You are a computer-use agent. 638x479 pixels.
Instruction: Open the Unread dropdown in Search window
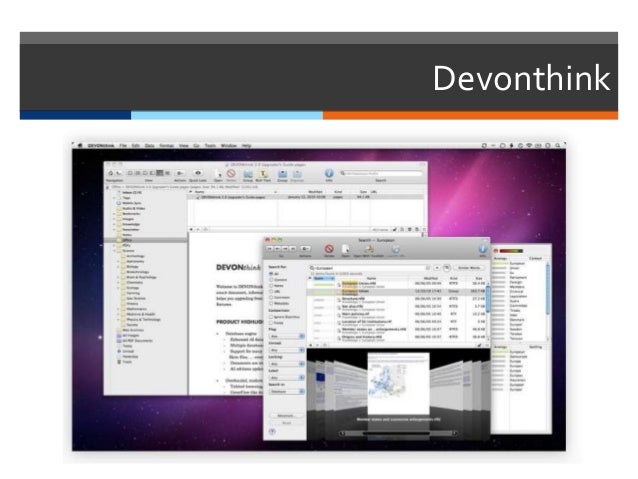point(286,350)
